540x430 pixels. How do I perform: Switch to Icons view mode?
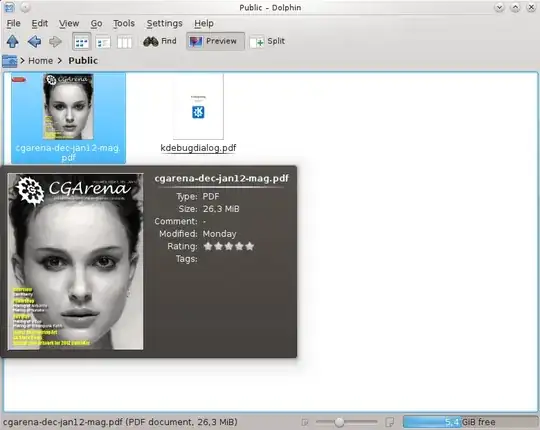[82, 42]
